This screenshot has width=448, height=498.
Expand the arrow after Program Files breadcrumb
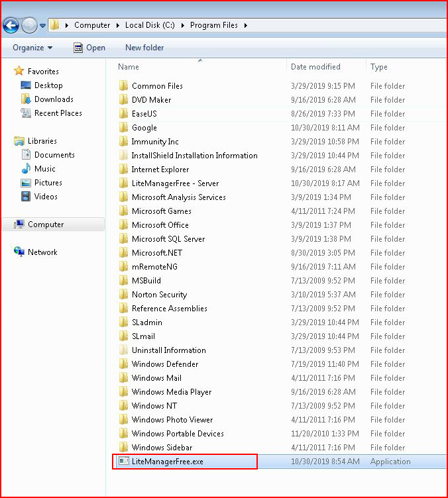[246, 25]
